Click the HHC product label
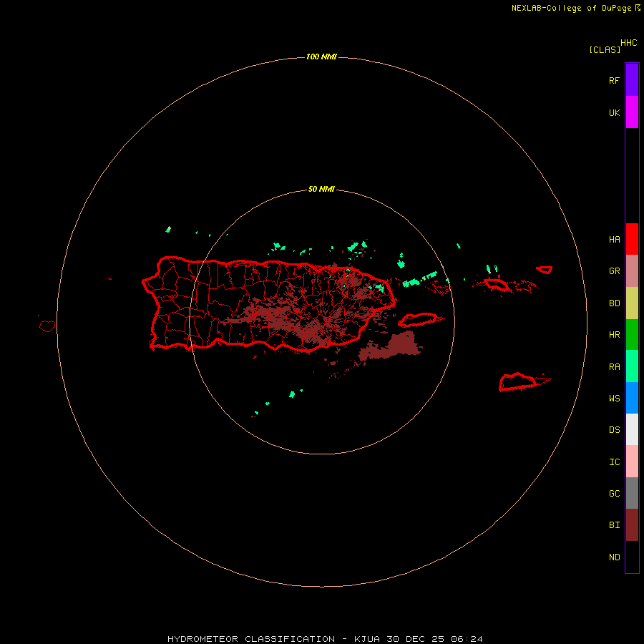644x644 pixels. click(628, 43)
